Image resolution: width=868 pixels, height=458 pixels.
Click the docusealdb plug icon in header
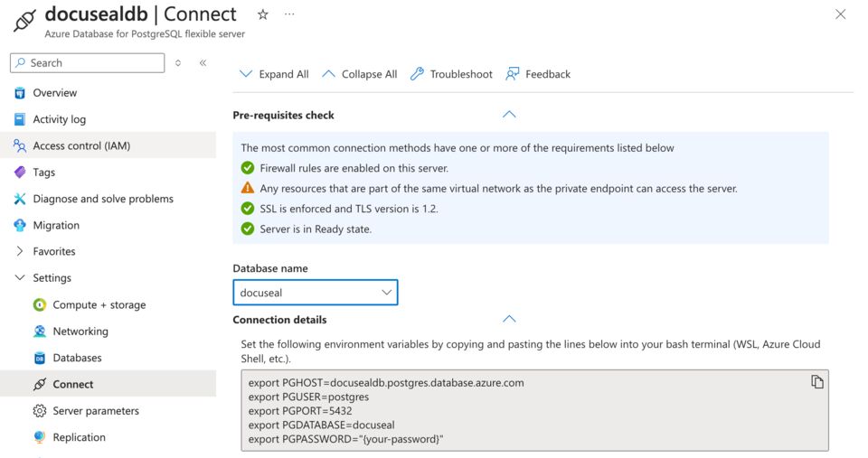pos(25,21)
